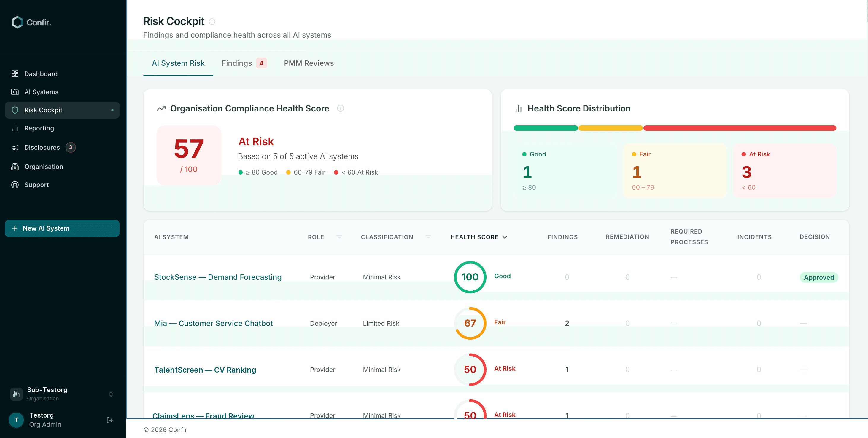This screenshot has width=868, height=438.
Task: Click the AI Systems sidebar icon
Action: (15, 92)
